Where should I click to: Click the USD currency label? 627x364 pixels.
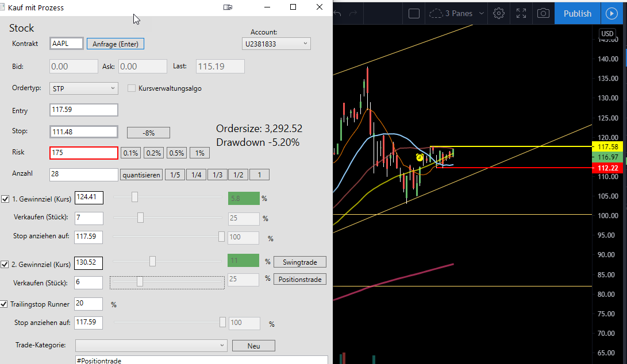[x=607, y=33]
